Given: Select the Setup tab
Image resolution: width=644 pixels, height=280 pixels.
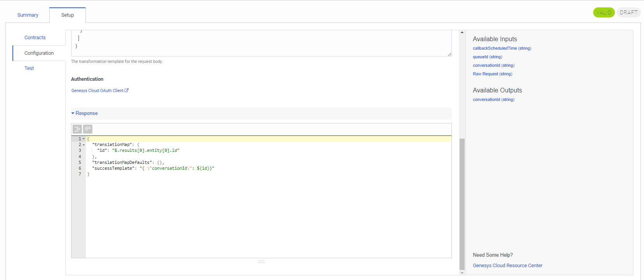Looking at the screenshot, I should pyautogui.click(x=68, y=15).
